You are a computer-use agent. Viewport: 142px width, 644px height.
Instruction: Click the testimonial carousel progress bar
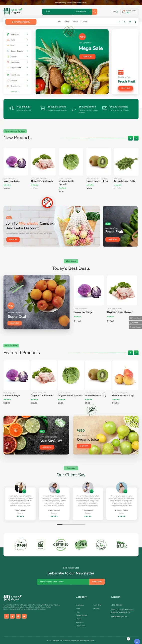click(71, 524)
